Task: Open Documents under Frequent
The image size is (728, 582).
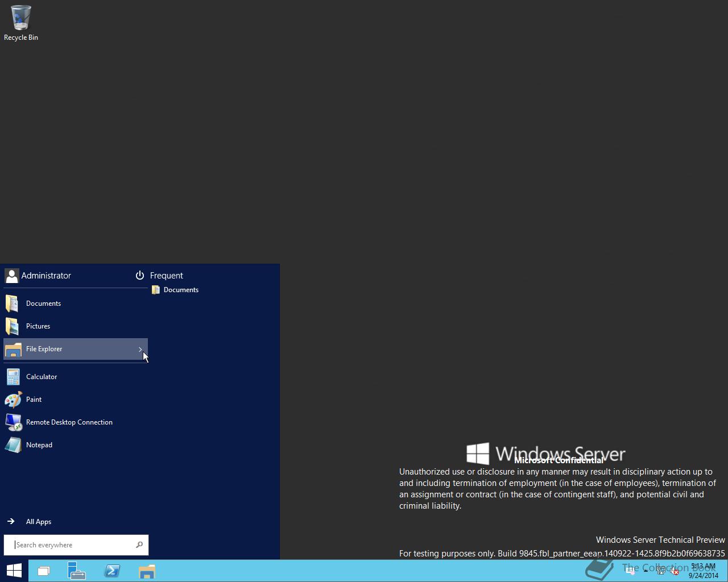Action: coord(175,290)
